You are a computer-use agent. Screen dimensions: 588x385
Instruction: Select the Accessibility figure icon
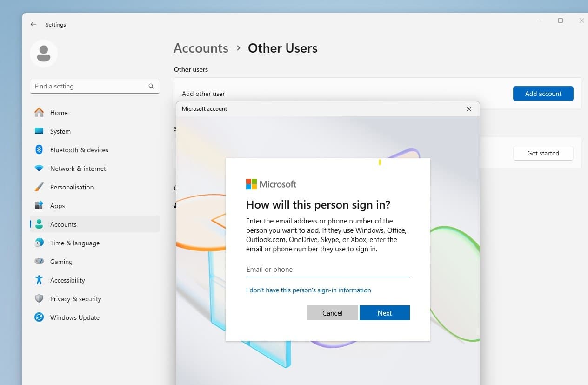coord(39,280)
